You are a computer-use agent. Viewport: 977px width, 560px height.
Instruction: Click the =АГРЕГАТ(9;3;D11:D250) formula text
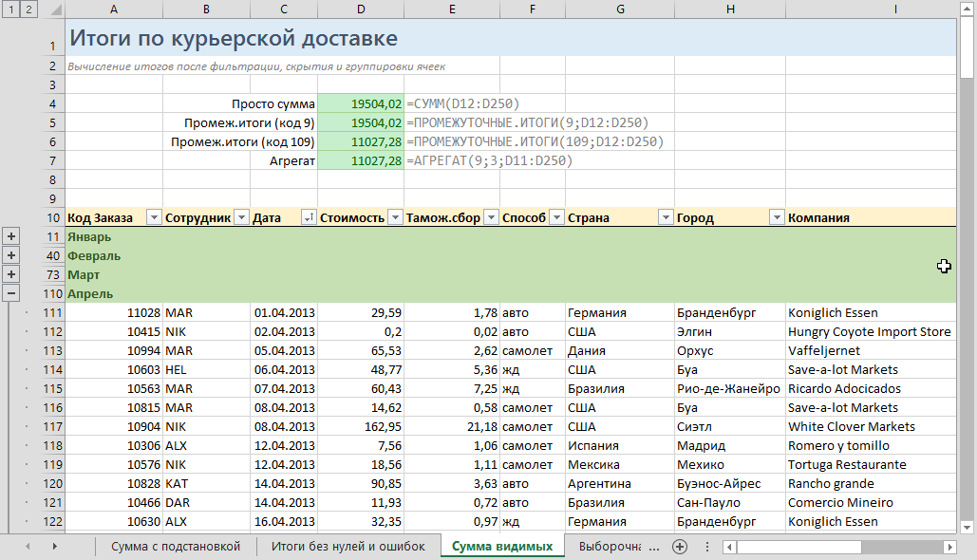click(x=490, y=160)
